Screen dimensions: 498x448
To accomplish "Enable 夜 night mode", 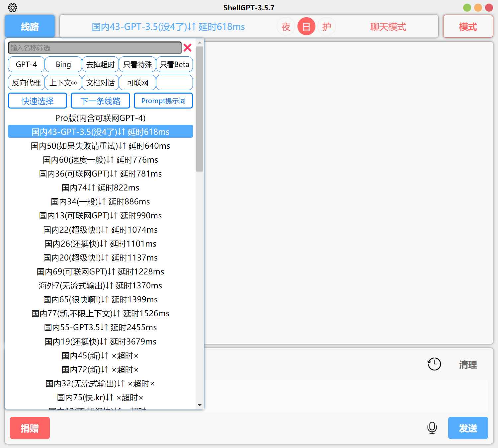I will click(x=286, y=27).
